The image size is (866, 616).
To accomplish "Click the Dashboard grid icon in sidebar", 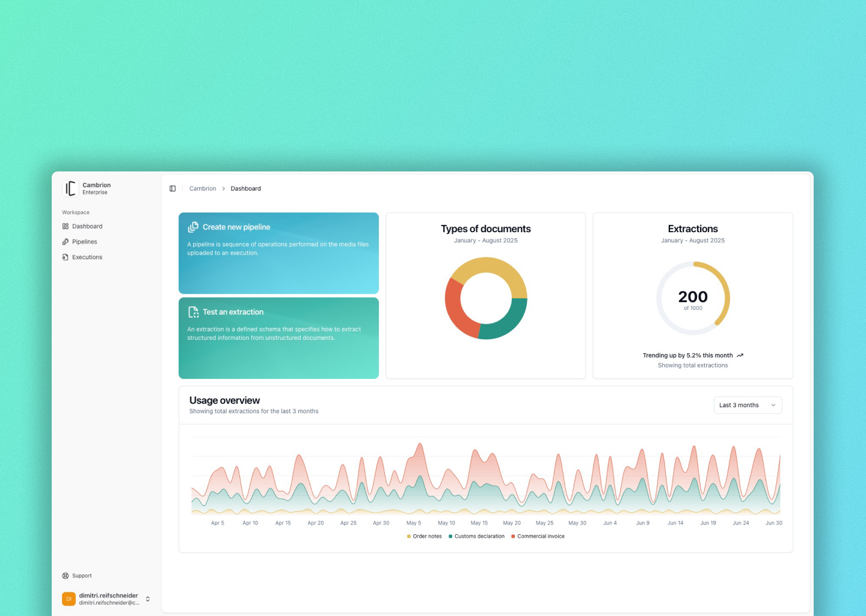I will pos(66,227).
